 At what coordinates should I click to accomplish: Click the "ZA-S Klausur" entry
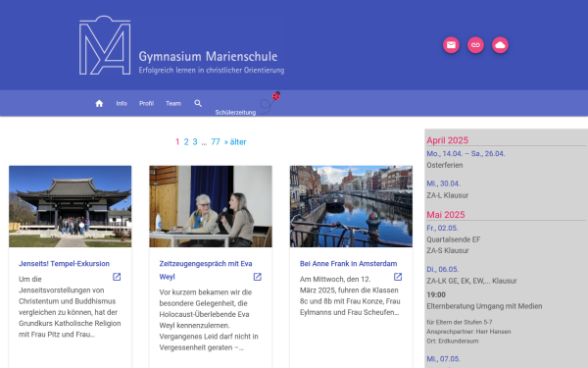[448, 250]
